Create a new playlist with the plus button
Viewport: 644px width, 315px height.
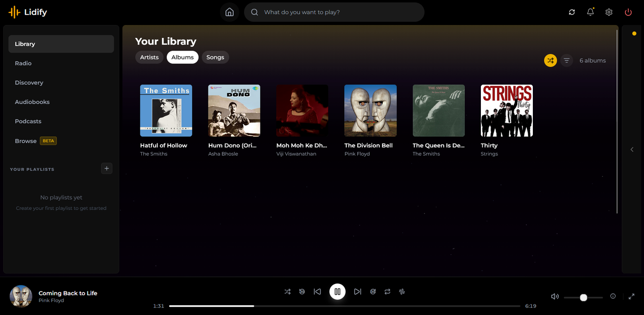[x=107, y=169]
